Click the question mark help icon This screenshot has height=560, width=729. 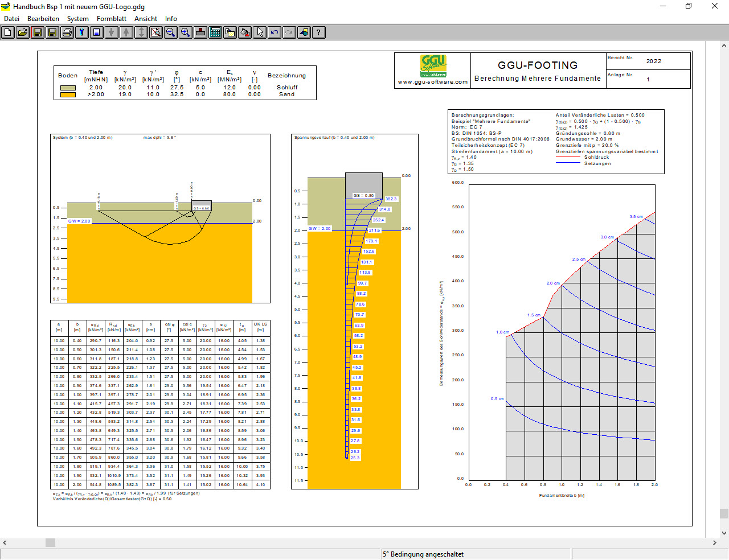click(319, 32)
